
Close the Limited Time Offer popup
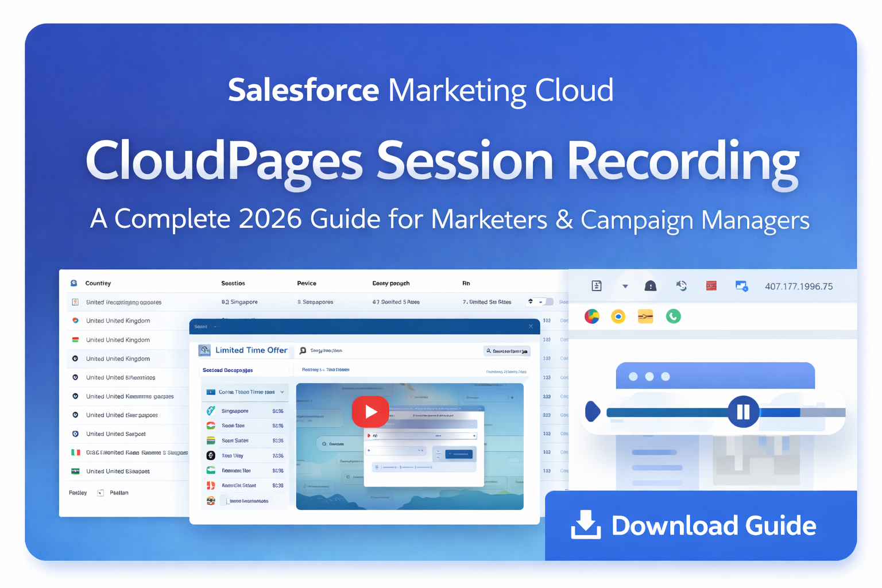tap(531, 326)
